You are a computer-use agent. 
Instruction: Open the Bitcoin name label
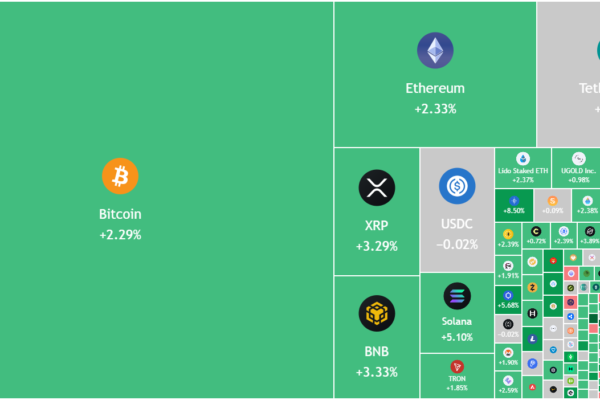120,214
